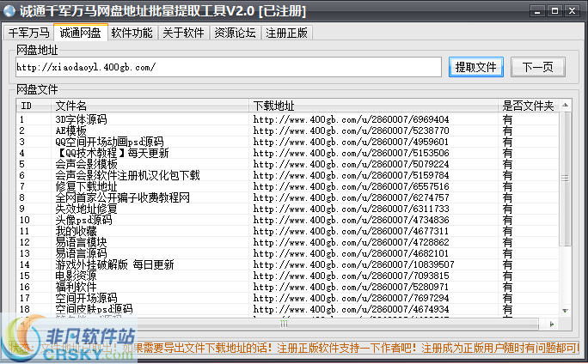Click the download URL ending in 6557516

tap(351, 186)
